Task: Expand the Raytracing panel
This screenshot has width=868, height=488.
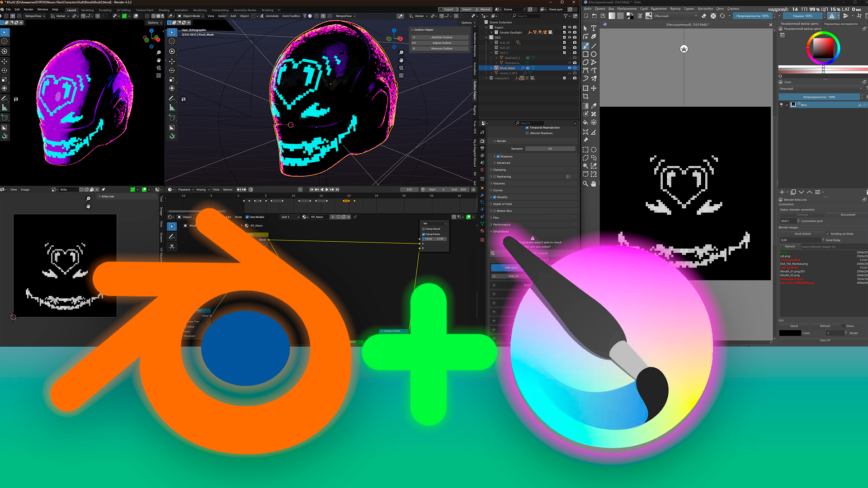Action: pyautogui.click(x=533, y=177)
